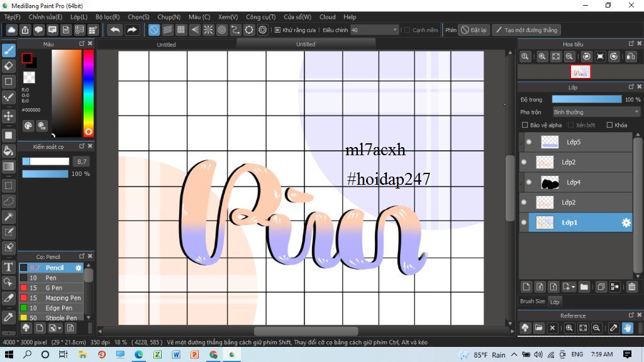Pop out the Màu color panel
Screen dimensions: 644x362
(82, 43)
